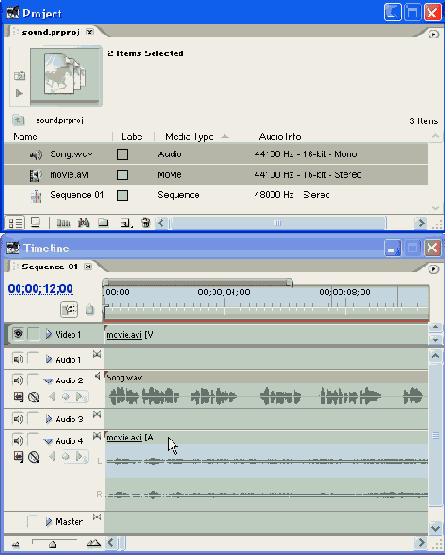Click the 00;00;12;00 timecode display
Screen dimensions: 445x555
pyautogui.click(x=40, y=289)
